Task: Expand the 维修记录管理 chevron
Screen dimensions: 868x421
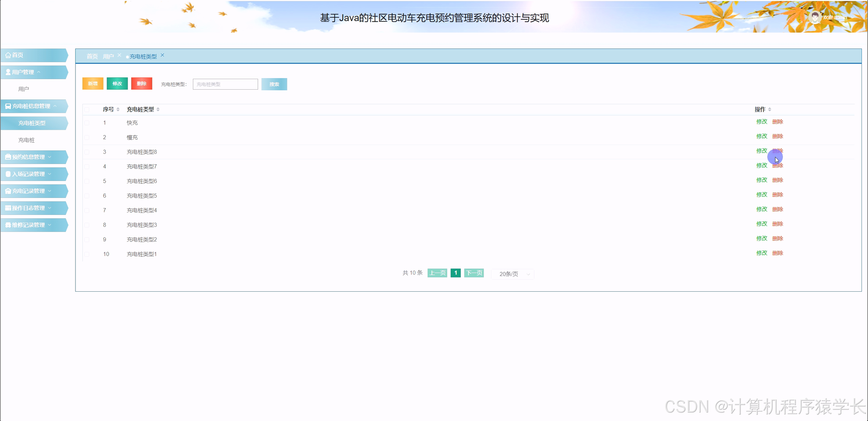Action: (50, 225)
